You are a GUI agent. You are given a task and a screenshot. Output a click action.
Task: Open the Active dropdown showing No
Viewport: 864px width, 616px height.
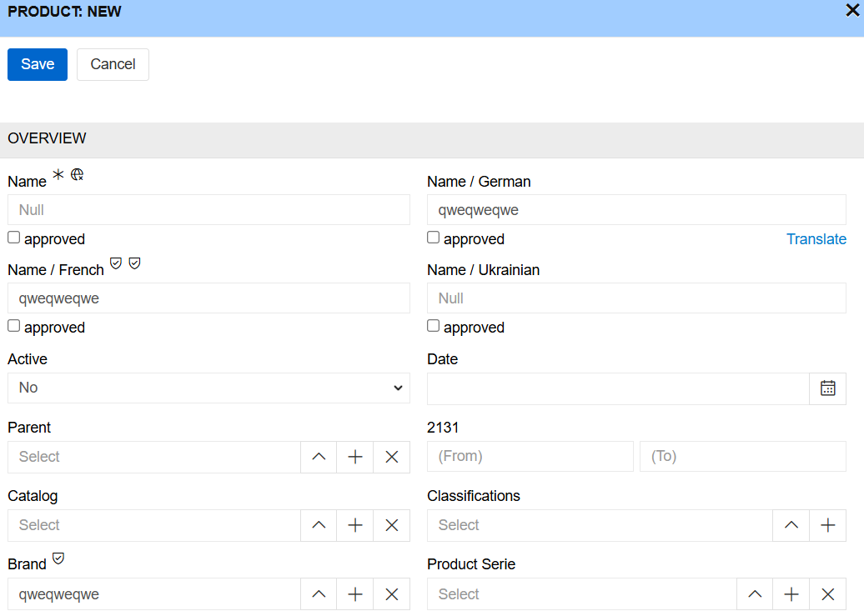(x=208, y=388)
